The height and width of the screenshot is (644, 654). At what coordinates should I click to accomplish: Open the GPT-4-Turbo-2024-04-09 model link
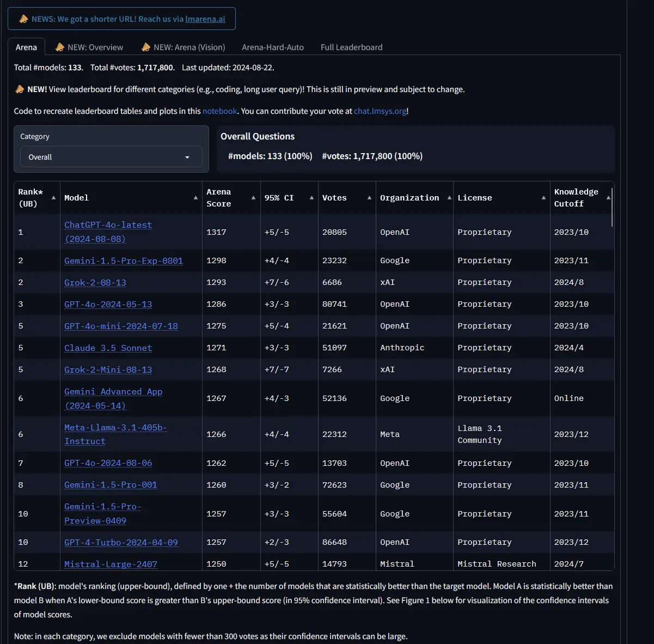pos(121,543)
